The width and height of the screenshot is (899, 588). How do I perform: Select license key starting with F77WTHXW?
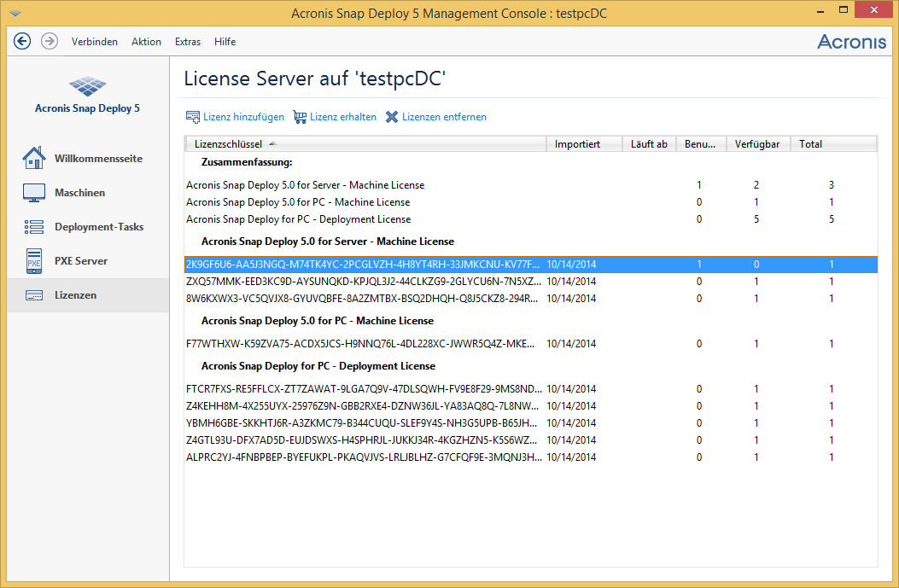pyautogui.click(x=531, y=344)
